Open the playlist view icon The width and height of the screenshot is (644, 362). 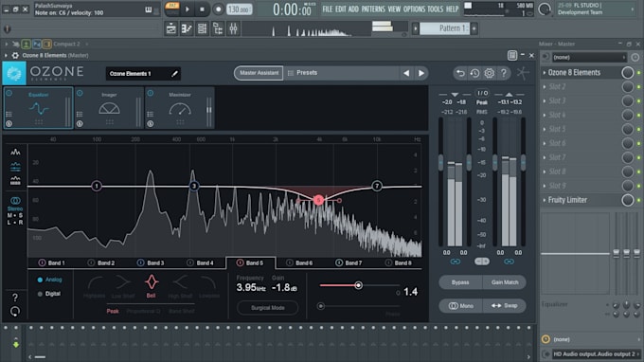171,28
